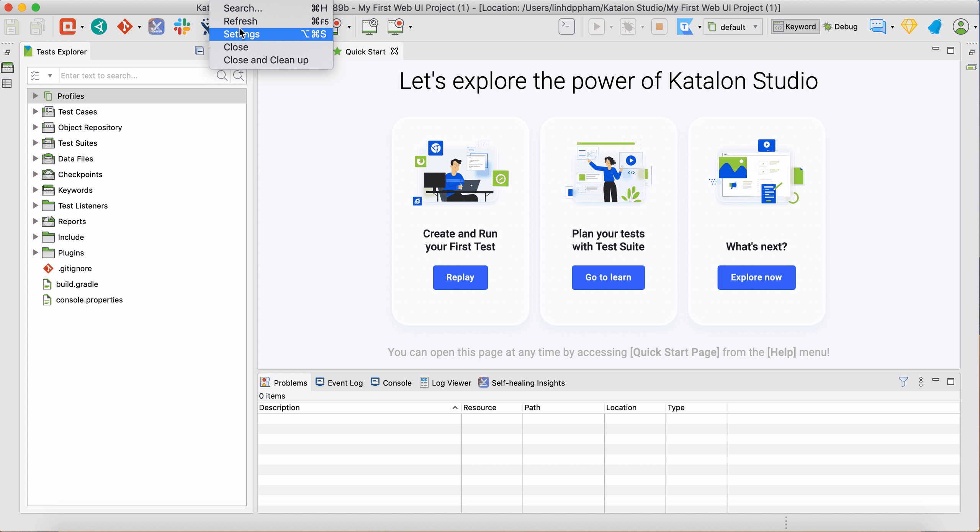
Task: Click Go to learn in Test Suite card
Action: tap(608, 277)
